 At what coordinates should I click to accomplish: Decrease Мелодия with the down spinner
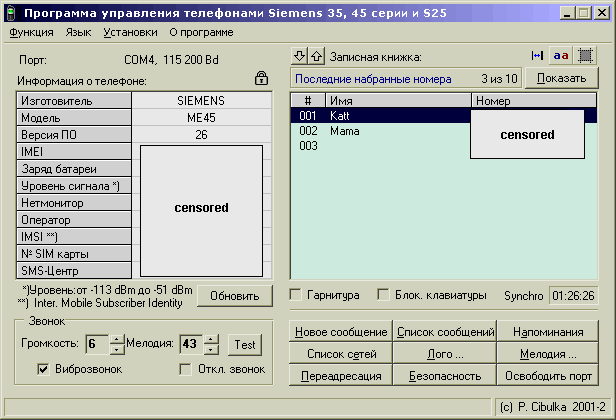tap(211, 349)
